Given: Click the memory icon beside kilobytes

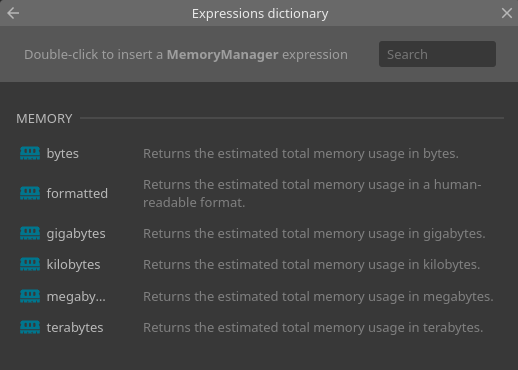Looking at the screenshot, I should pos(30,264).
